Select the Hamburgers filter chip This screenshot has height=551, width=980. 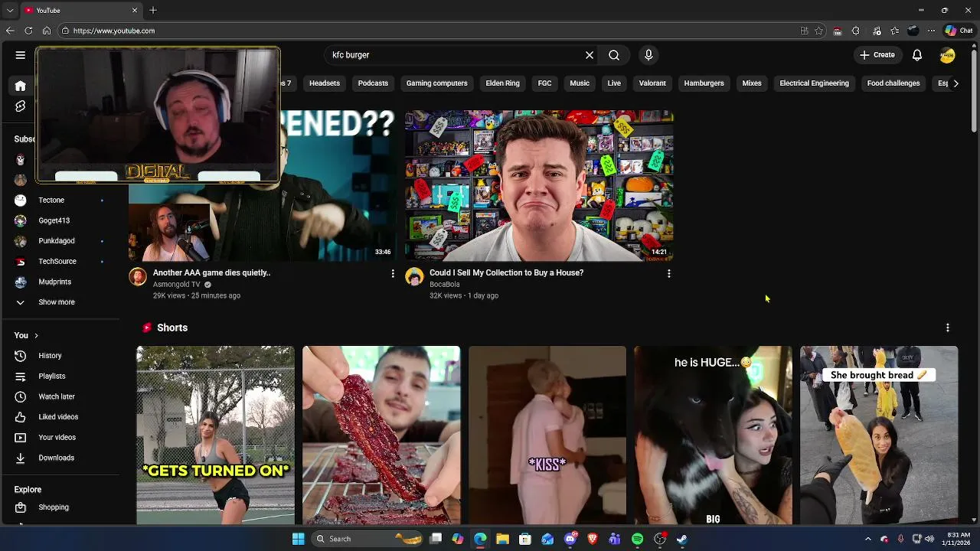pos(704,83)
